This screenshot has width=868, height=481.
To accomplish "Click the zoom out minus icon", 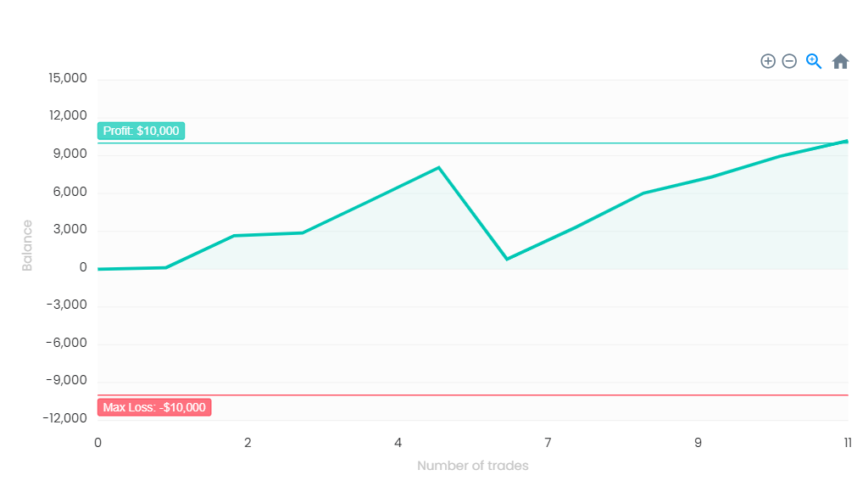I will pyautogui.click(x=789, y=61).
